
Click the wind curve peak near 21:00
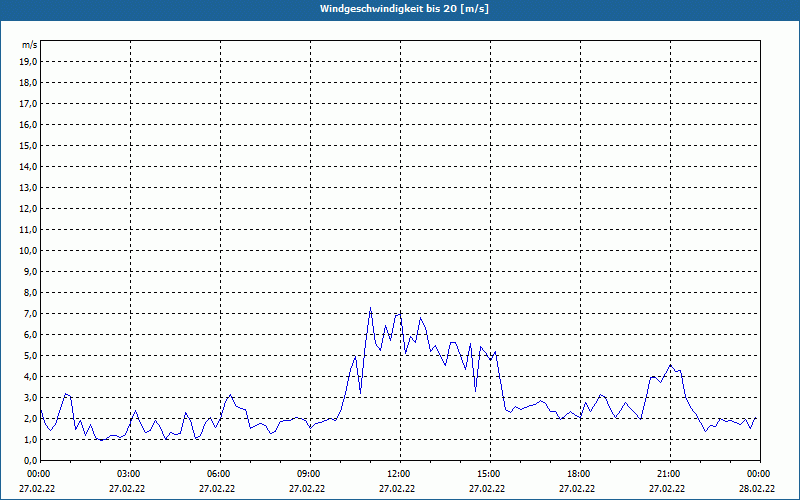tap(670, 365)
